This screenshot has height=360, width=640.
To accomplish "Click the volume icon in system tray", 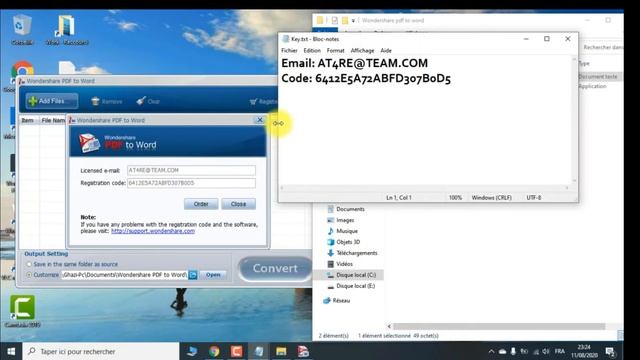I will [x=546, y=351].
